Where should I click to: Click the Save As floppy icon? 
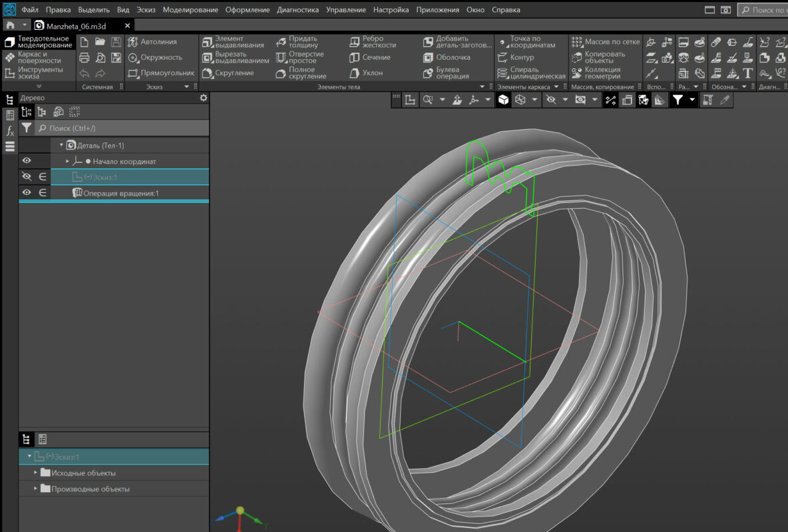pos(116,58)
